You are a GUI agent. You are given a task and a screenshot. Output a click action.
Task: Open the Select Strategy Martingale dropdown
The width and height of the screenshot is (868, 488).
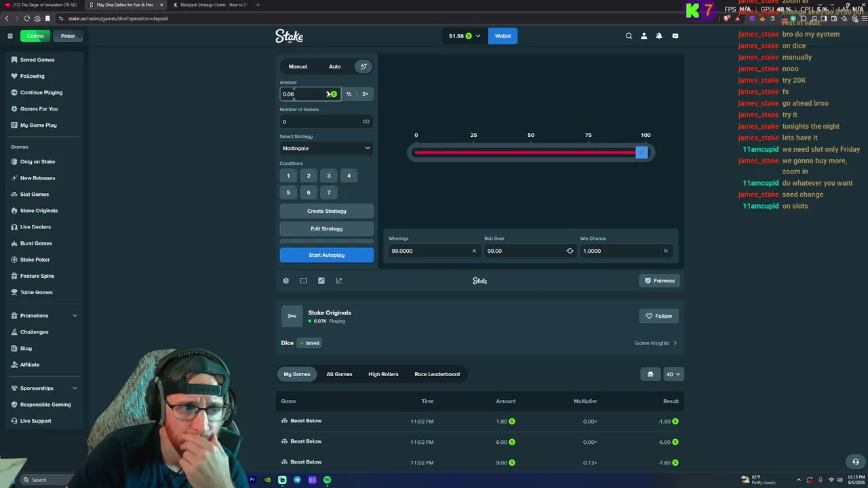327,148
